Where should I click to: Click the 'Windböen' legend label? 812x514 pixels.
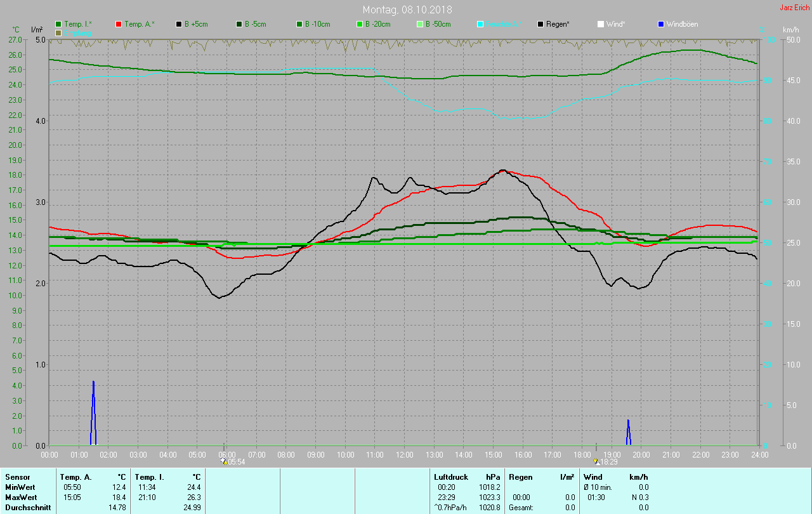point(683,24)
